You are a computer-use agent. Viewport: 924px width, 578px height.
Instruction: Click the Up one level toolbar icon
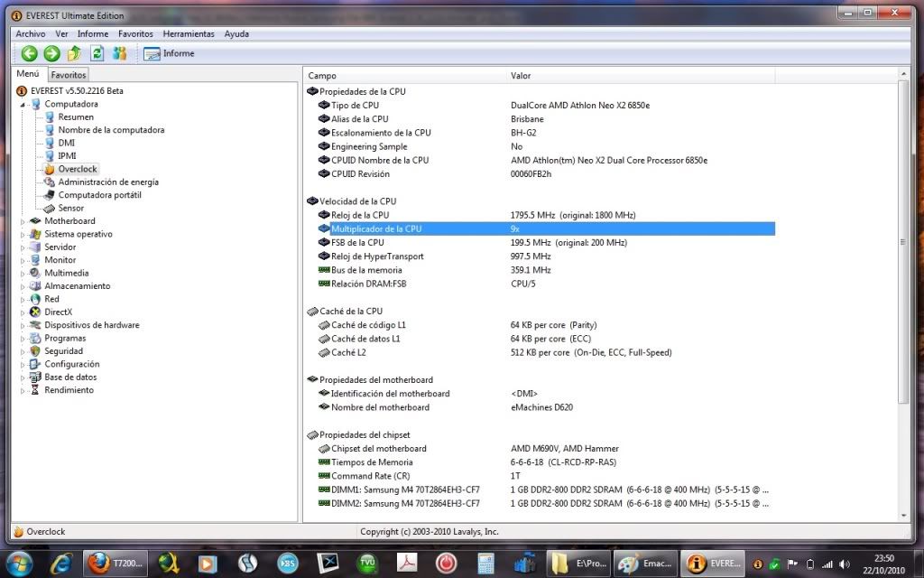pyautogui.click(x=74, y=53)
